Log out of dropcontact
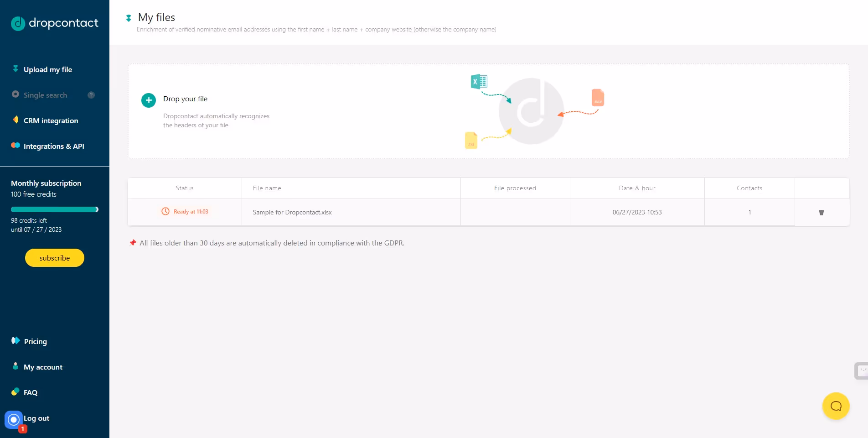This screenshot has width=868, height=438. click(x=36, y=418)
